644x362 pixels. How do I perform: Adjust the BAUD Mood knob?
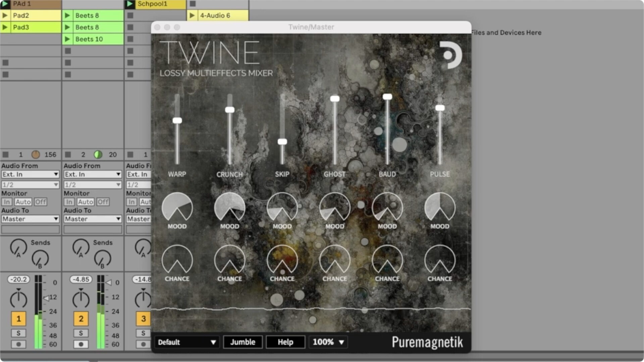(x=387, y=207)
